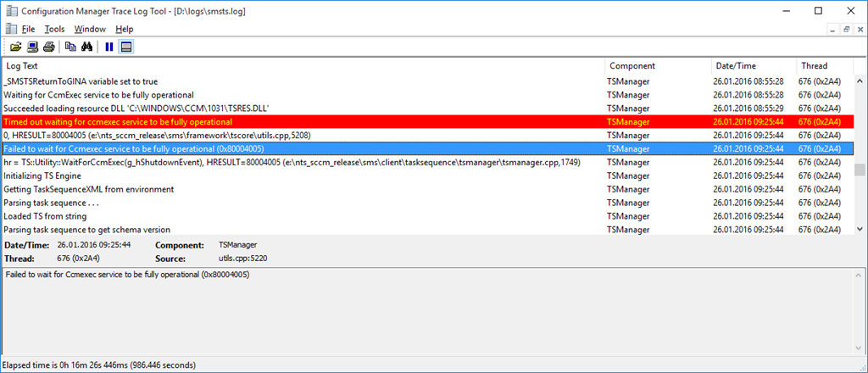Click the Open on Server computer icon
Viewport: 868px width, 373px height.
click(32, 47)
